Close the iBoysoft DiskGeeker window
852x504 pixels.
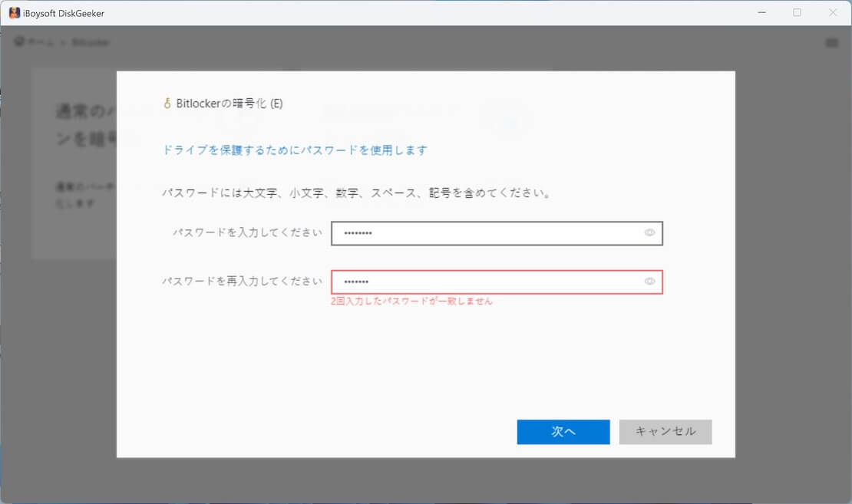[x=833, y=12]
